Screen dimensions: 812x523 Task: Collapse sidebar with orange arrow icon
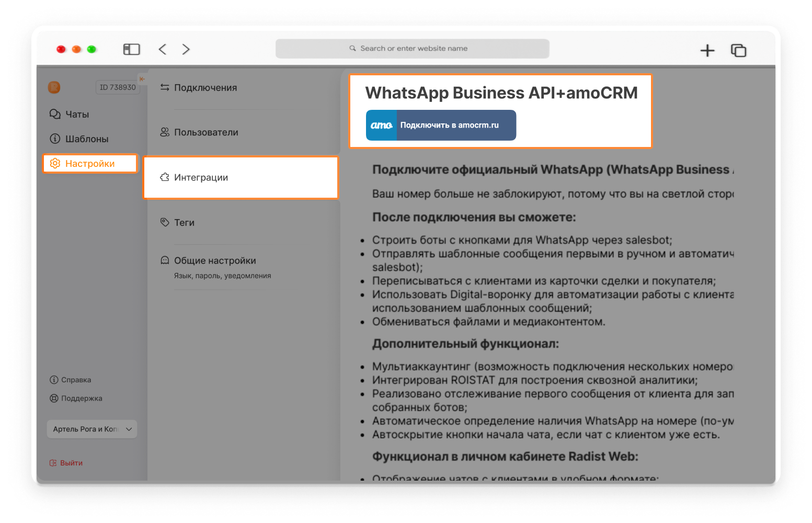(x=142, y=79)
